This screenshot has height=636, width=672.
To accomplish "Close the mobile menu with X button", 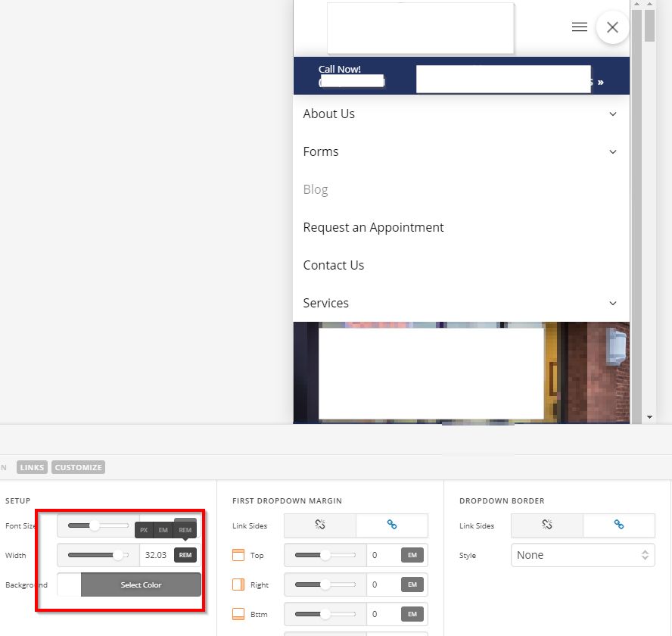I will 612,27.
